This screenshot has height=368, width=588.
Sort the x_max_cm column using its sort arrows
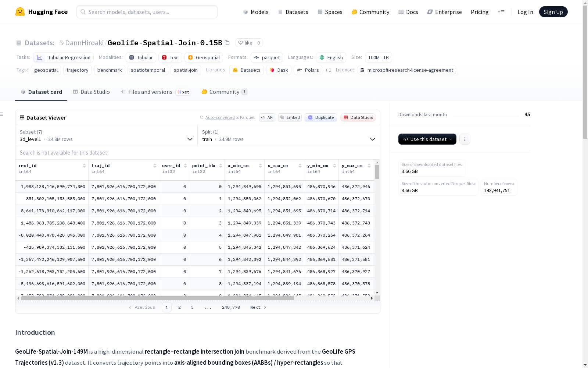(x=300, y=166)
